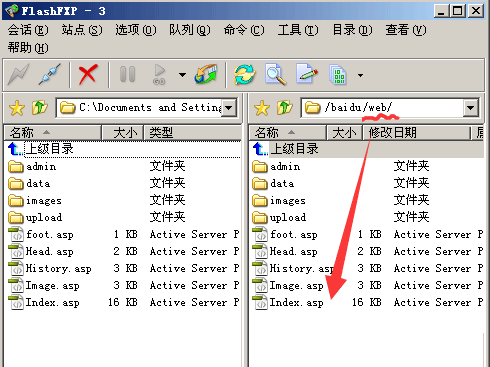
Task: Click the red X abort icon
Action: [x=88, y=74]
